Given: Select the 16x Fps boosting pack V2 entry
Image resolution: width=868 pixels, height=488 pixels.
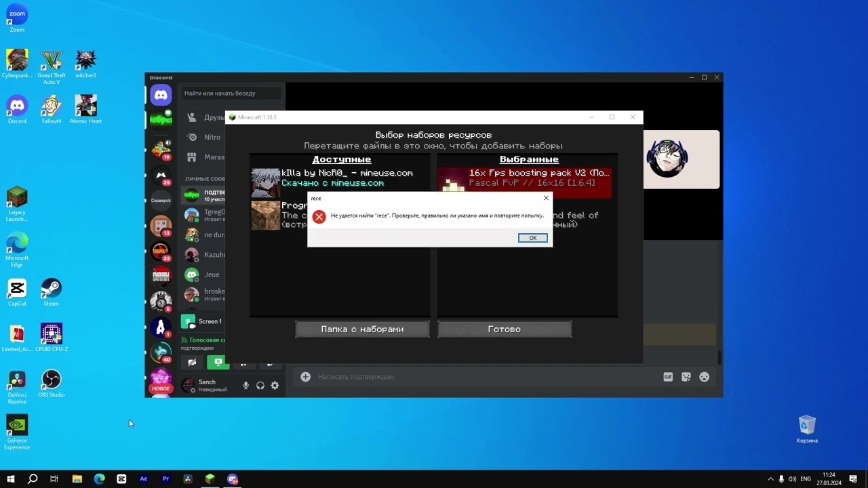Looking at the screenshot, I should [525, 182].
